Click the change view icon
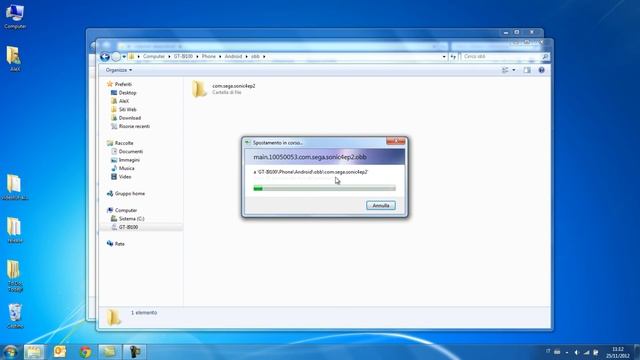This screenshot has width=640, height=360. (x=505, y=70)
